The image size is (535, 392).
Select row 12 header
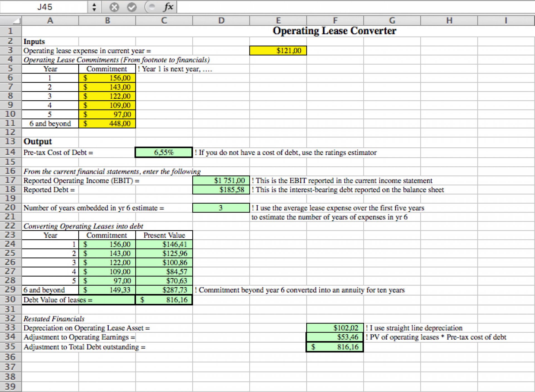(x=11, y=132)
